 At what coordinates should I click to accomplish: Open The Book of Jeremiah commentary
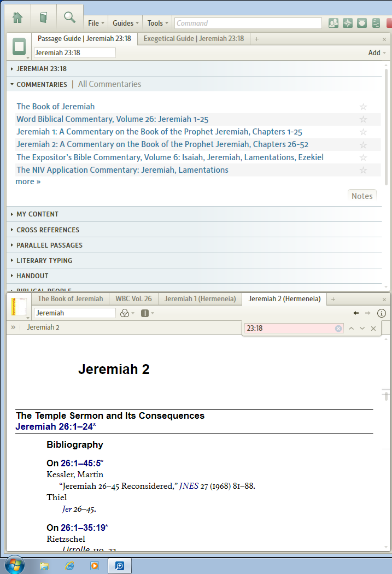pos(56,107)
